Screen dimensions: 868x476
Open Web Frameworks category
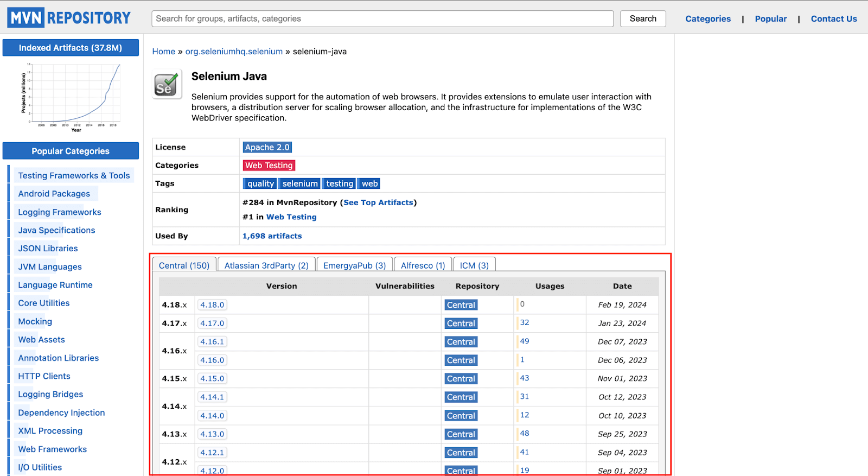click(x=53, y=449)
